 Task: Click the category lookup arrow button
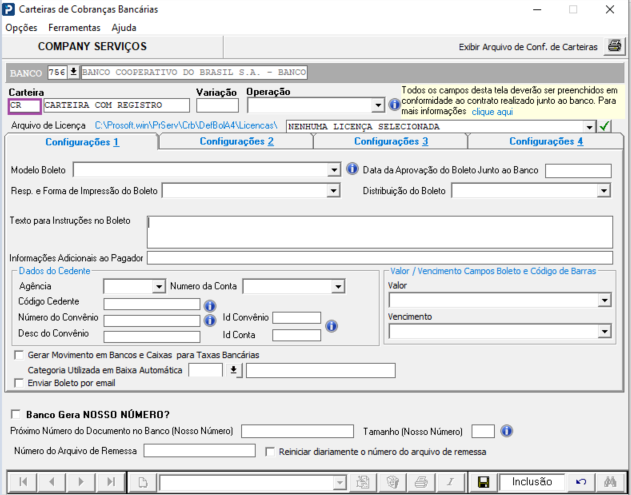233,370
